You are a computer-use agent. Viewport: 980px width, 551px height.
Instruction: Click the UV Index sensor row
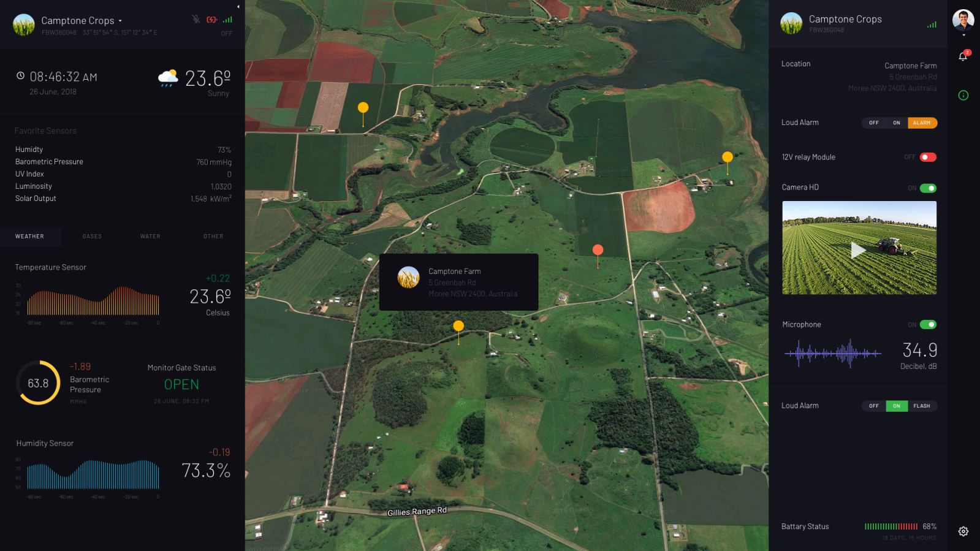click(x=123, y=174)
